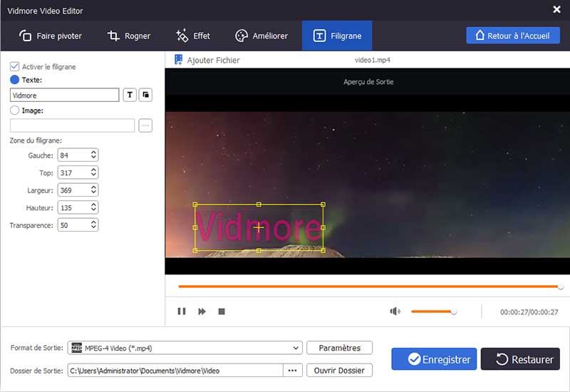
Task: Open the Effet tab
Action: coord(192,36)
